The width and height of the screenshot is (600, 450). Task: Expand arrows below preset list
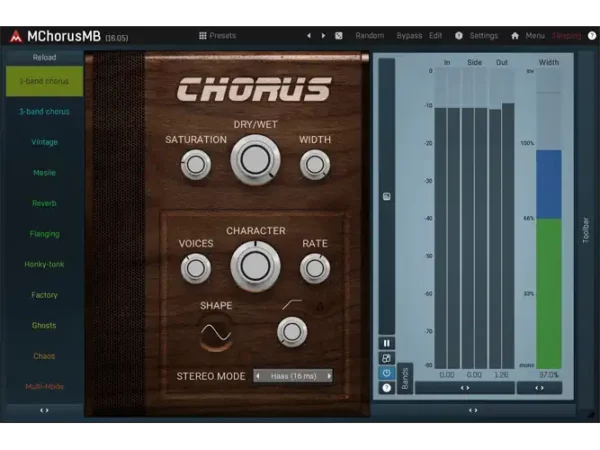44,410
